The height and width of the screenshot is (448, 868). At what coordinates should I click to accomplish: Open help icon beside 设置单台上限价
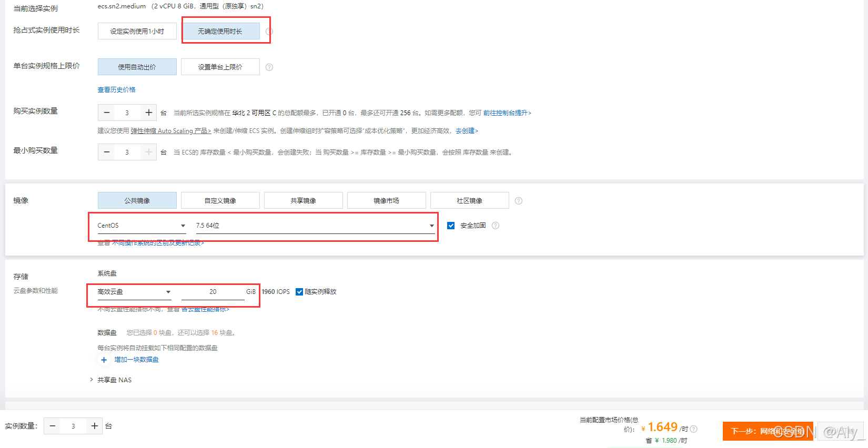pos(269,67)
